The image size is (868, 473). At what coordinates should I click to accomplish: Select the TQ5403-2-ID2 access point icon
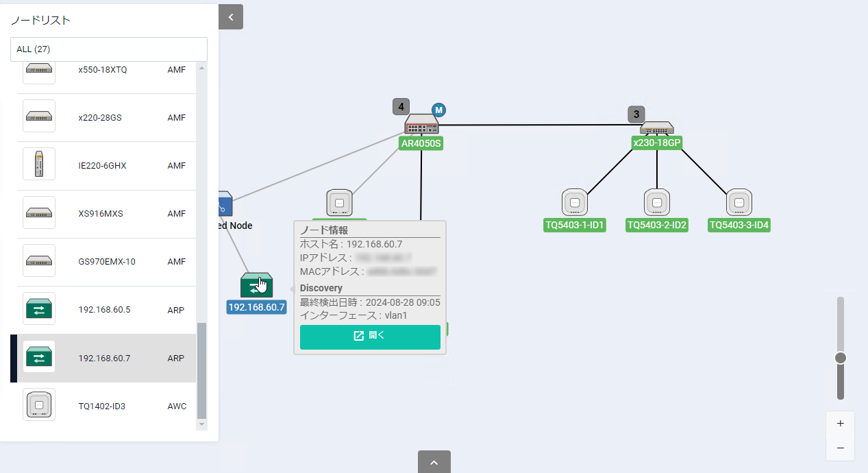pos(656,203)
